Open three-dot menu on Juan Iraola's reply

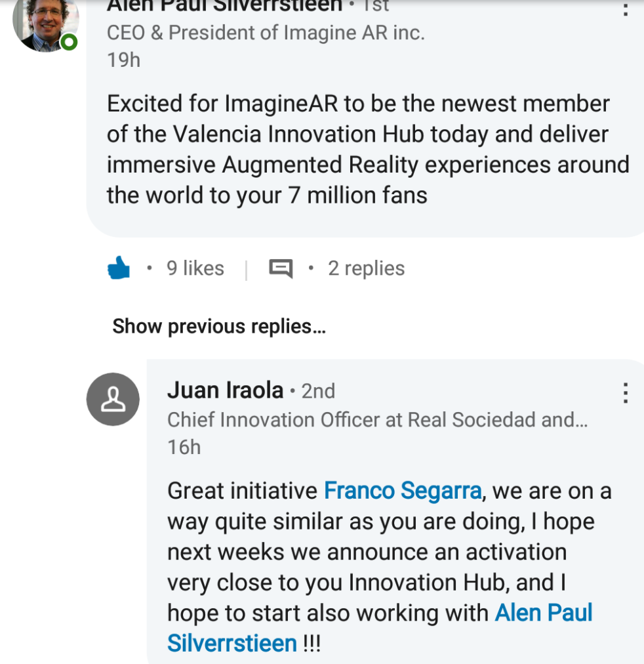pos(626,392)
